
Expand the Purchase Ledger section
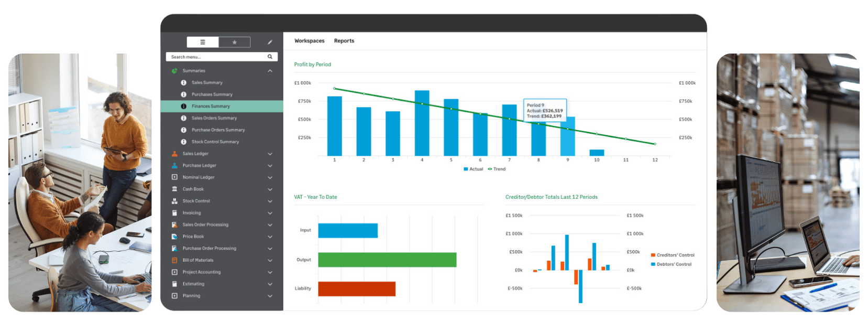click(270, 166)
